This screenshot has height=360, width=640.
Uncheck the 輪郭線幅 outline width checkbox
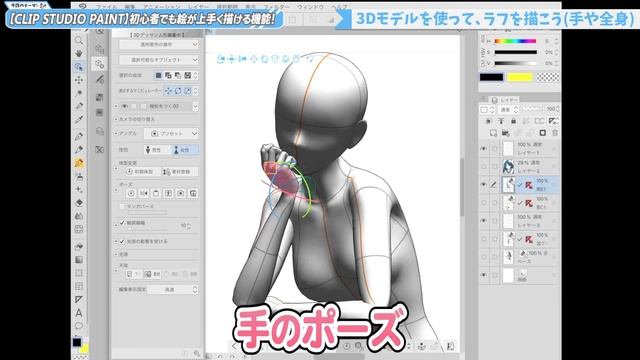coord(122,223)
